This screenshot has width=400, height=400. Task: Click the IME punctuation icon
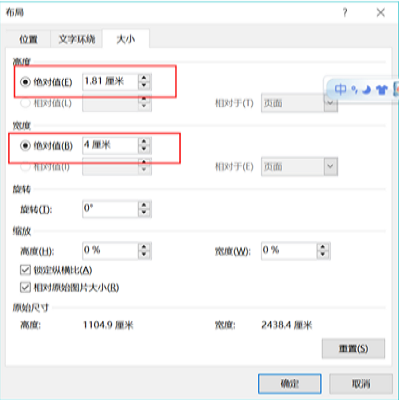(x=354, y=90)
